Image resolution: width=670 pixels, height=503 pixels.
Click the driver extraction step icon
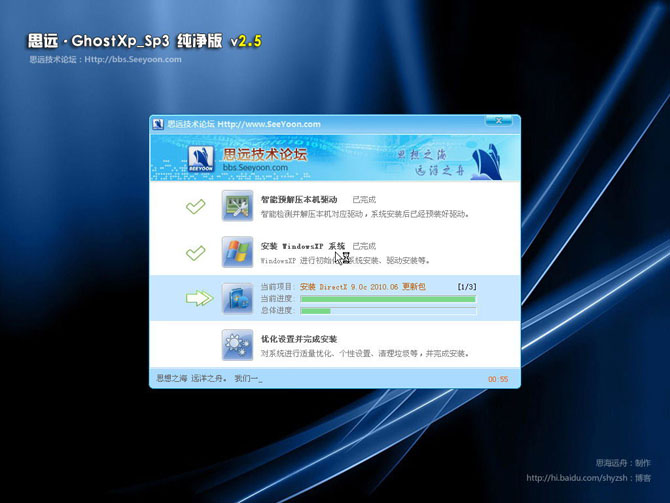click(237, 206)
